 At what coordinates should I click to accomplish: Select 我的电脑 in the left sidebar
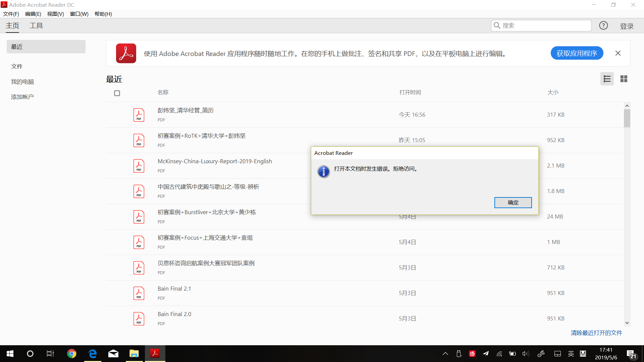point(22,82)
